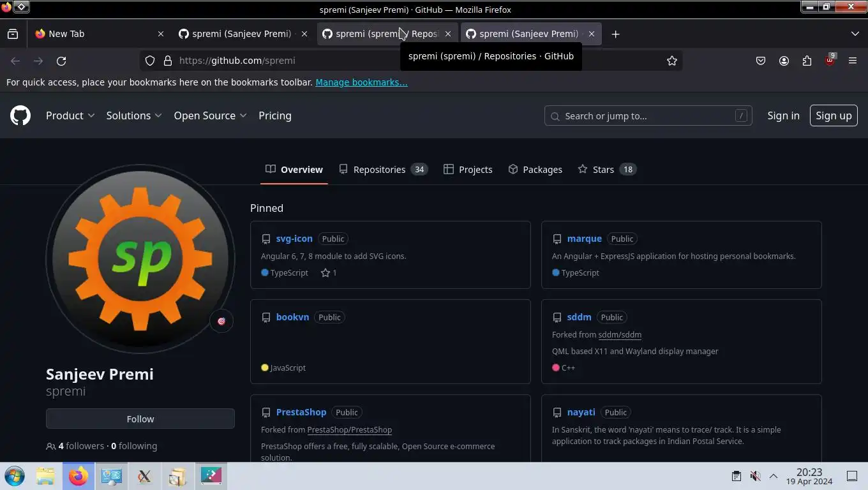Open the nayati repository
Screen dimensions: 868x490
[x=581, y=412]
